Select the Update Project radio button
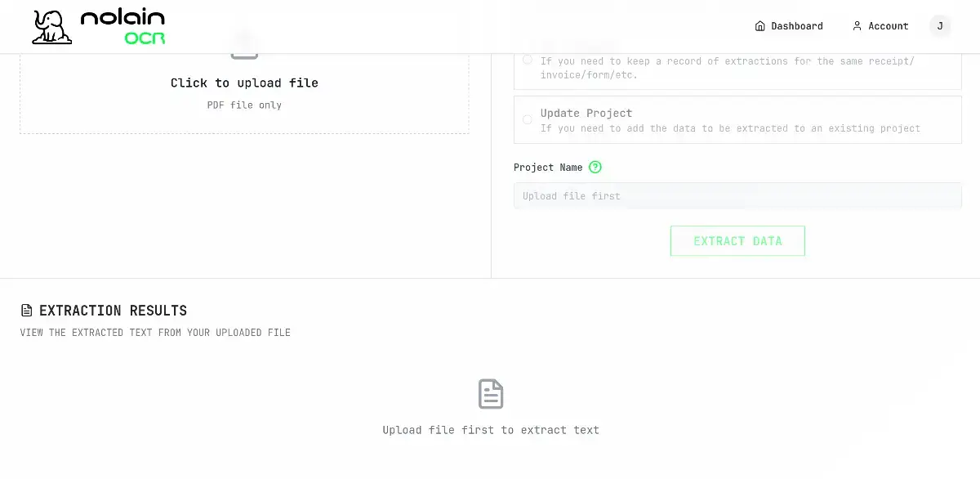Viewport: 980px width, 479px height. [x=528, y=119]
